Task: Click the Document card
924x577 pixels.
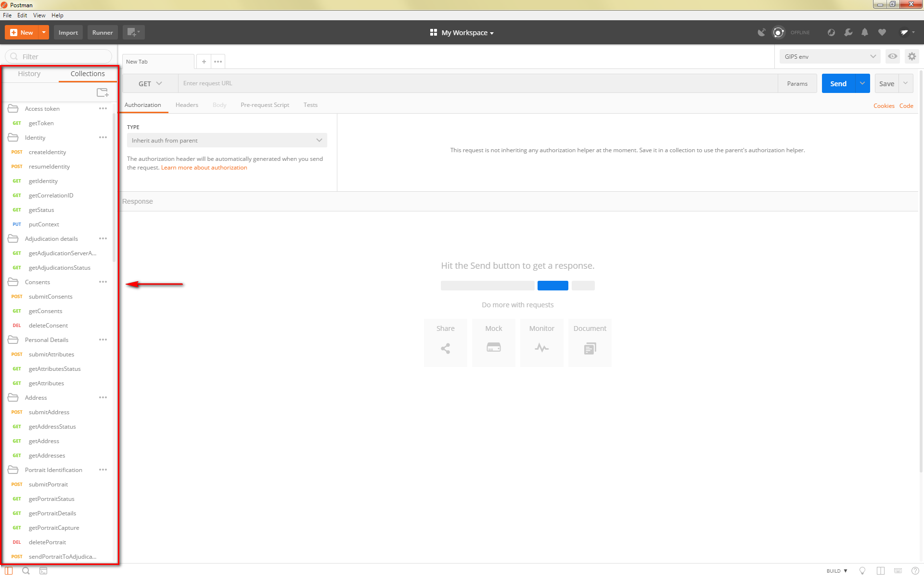Action: 590,342
